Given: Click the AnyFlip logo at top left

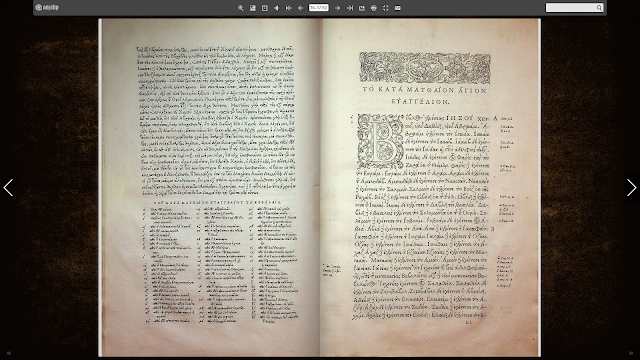Looking at the screenshot, I should (47, 7).
